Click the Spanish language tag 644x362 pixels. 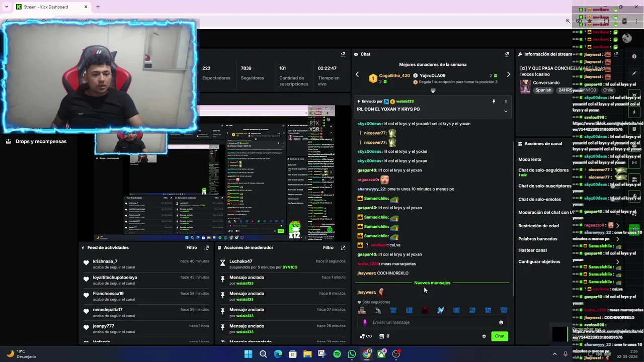click(543, 90)
